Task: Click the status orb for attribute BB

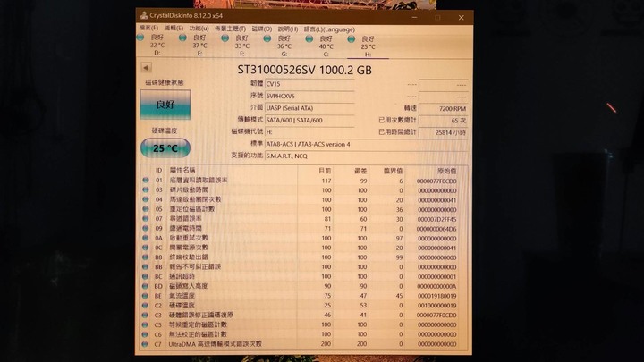Action: [x=146, y=266]
